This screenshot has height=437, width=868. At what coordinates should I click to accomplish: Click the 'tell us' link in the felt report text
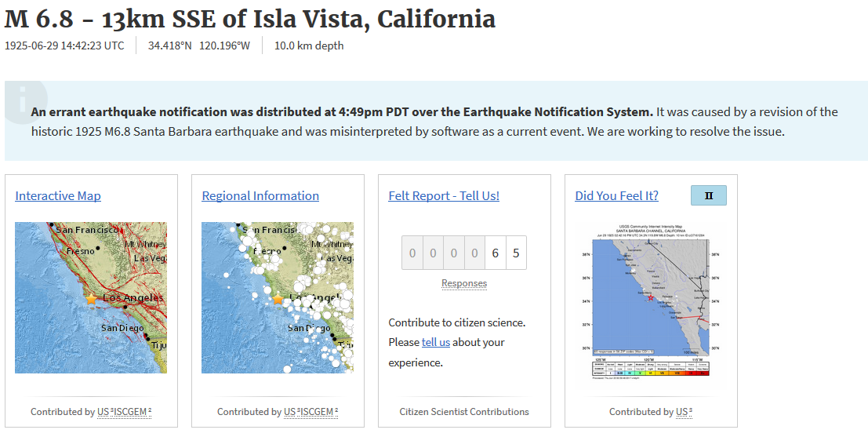point(436,342)
